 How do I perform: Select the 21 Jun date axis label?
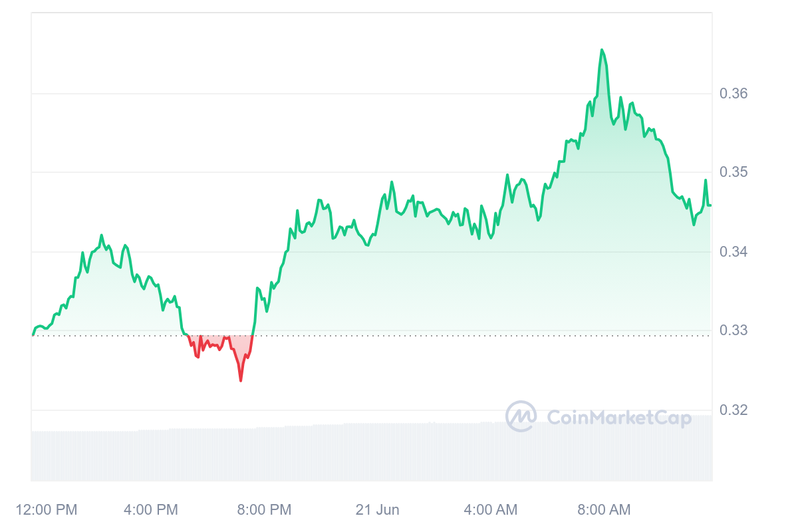point(377,510)
